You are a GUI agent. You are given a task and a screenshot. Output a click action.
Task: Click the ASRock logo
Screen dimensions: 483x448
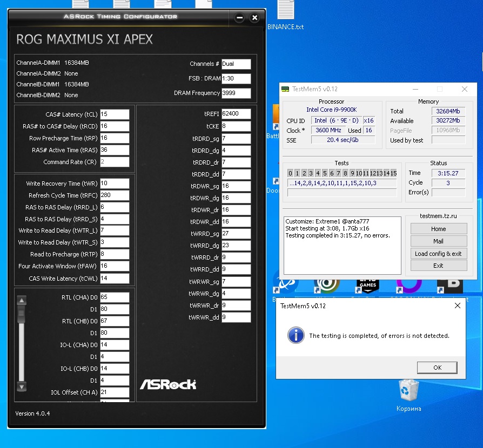[x=168, y=384]
